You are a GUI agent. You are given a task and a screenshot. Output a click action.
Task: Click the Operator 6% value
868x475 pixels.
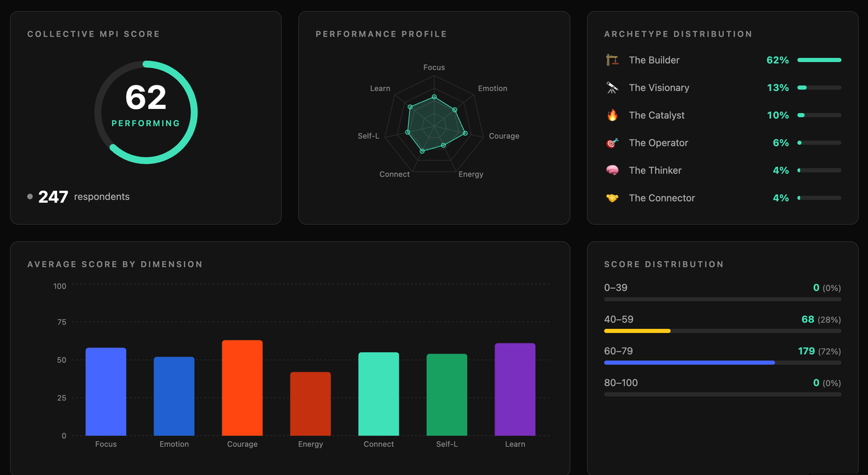781,143
